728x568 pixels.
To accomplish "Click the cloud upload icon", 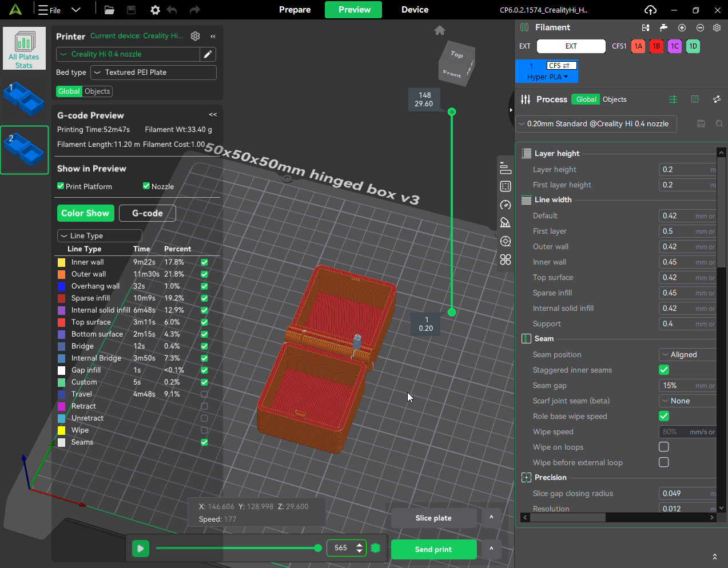I will (650, 10).
